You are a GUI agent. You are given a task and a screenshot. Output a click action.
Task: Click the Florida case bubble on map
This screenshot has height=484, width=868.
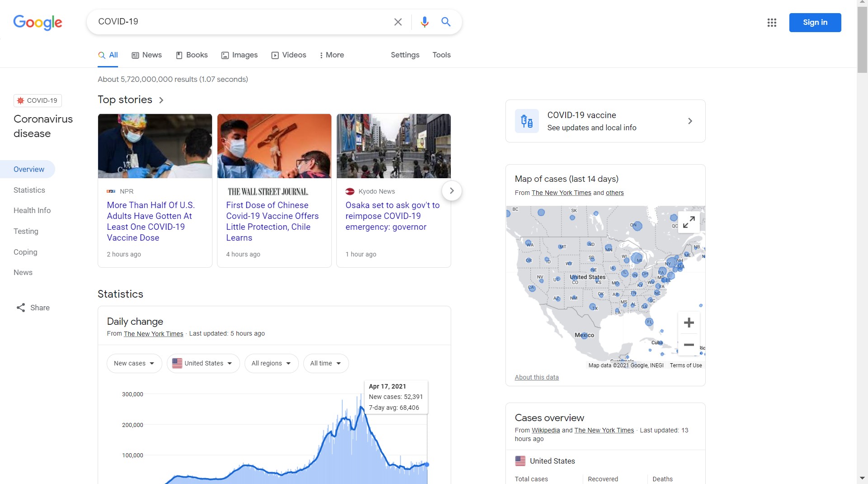[649, 322]
